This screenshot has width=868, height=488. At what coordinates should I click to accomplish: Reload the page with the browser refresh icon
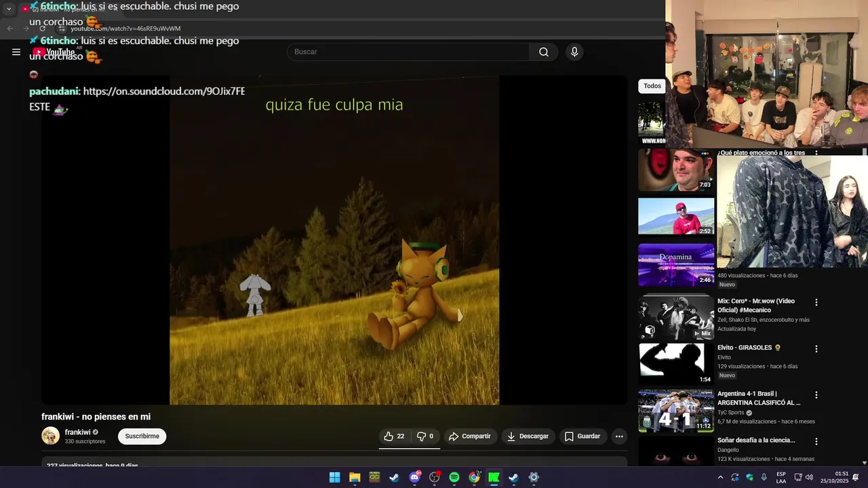(x=43, y=28)
